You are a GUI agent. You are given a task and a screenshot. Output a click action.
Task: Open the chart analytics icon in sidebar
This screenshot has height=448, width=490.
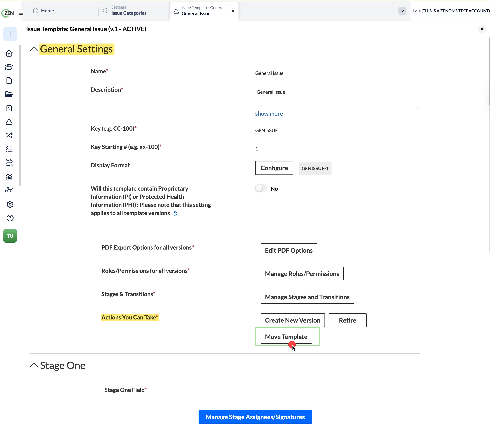click(9, 177)
